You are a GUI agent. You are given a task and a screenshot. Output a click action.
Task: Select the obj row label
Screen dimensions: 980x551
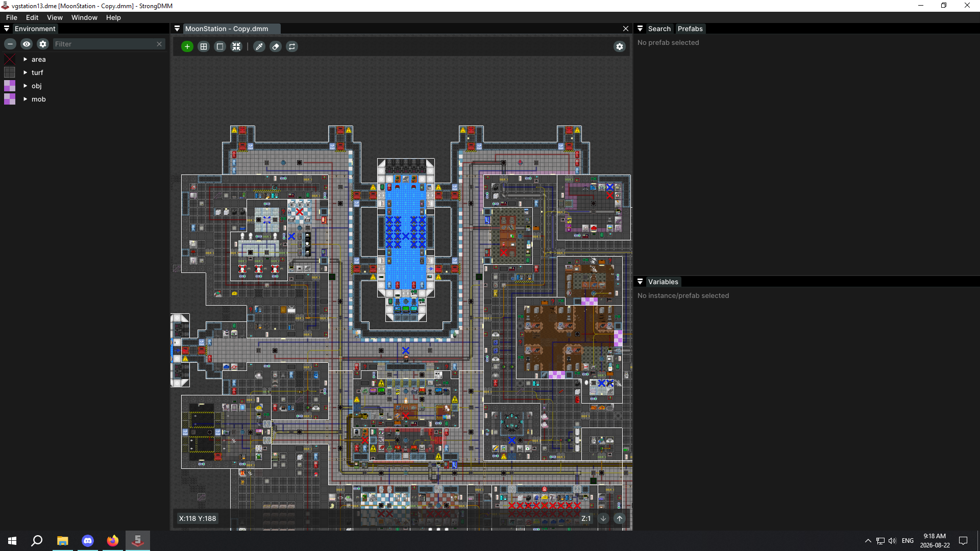click(37, 86)
